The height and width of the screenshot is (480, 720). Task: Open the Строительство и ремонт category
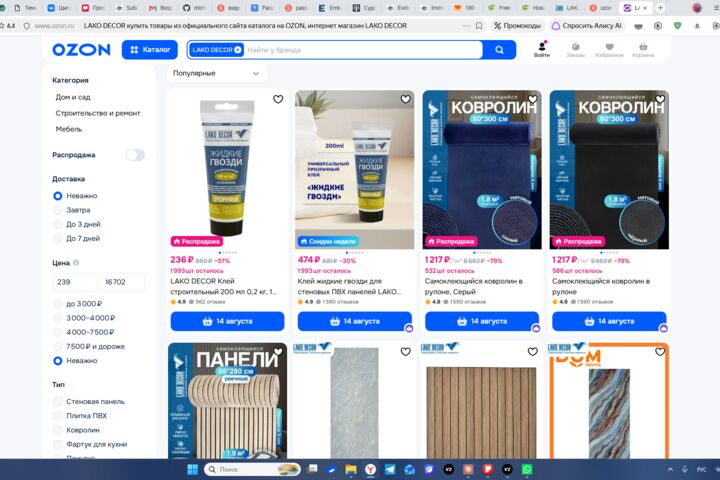(x=98, y=113)
